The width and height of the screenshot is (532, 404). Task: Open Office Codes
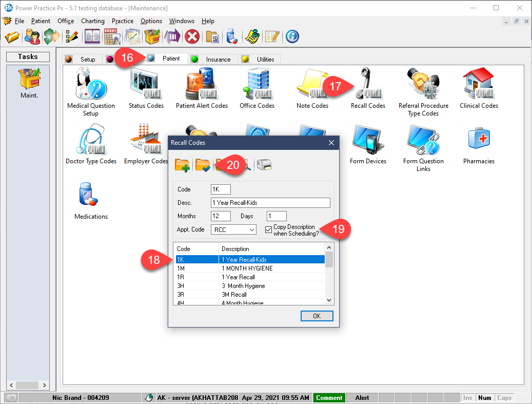tap(257, 88)
